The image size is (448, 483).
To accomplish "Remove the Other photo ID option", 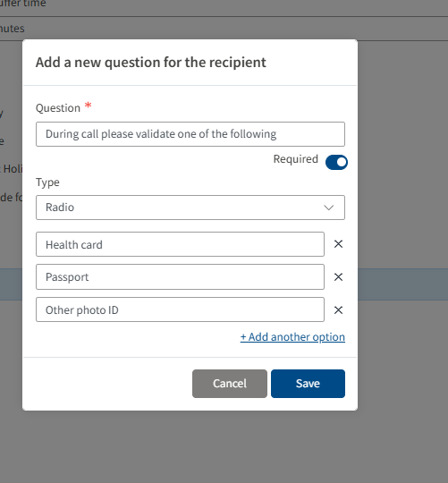I will 338,309.
